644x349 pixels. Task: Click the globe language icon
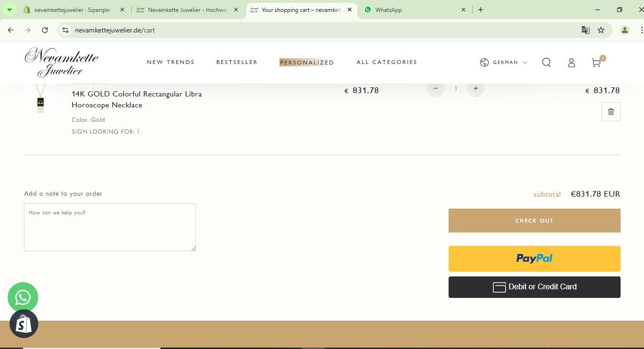point(484,63)
